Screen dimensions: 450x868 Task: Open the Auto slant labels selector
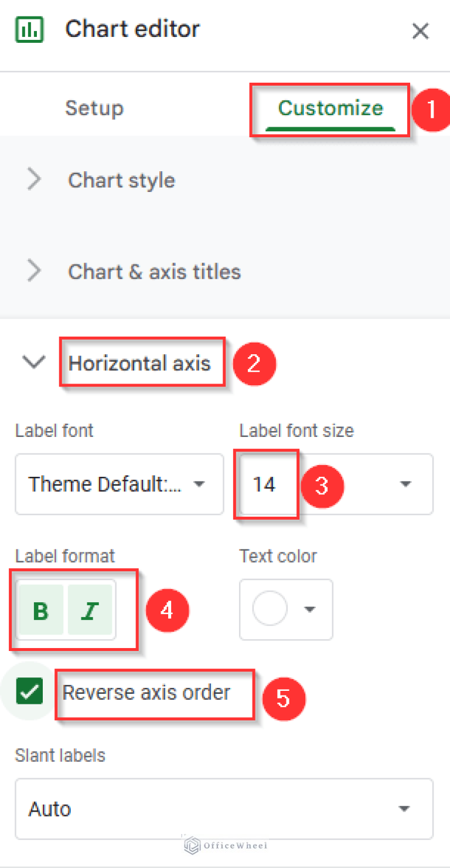click(x=224, y=808)
